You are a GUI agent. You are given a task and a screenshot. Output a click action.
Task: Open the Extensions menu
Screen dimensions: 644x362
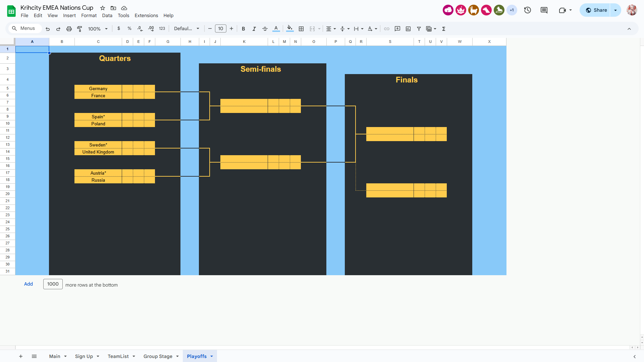click(x=146, y=15)
